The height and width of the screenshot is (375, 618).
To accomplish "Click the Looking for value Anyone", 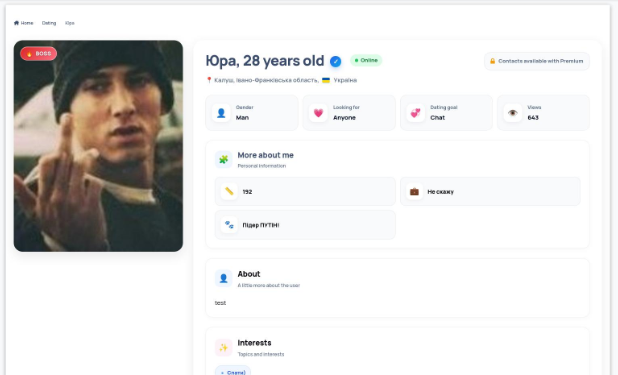I will [x=344, y=118].
